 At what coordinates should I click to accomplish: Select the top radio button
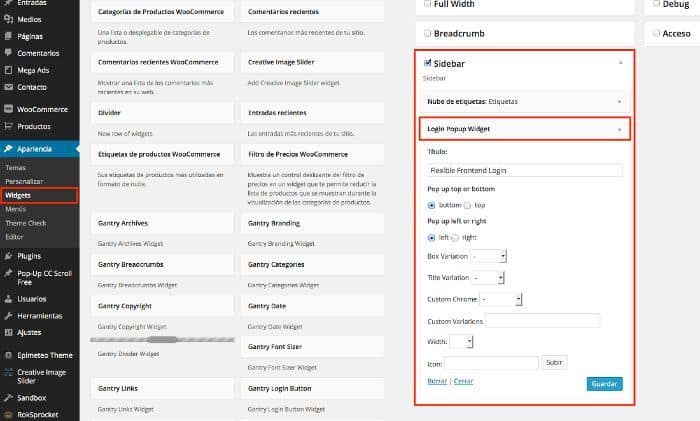[467, 205]
